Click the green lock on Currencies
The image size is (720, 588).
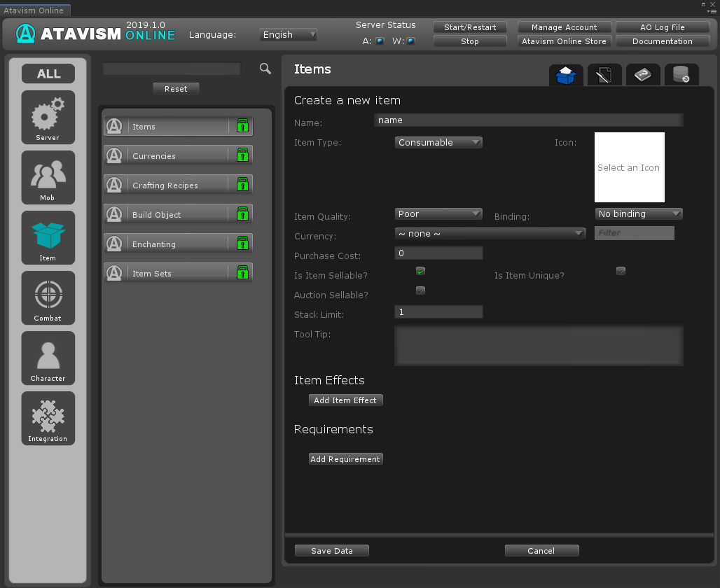242,155
